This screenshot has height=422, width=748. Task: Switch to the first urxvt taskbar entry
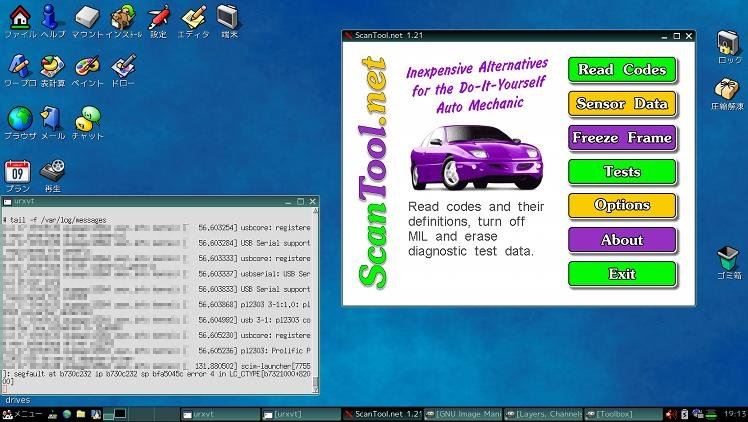point(220,414)
